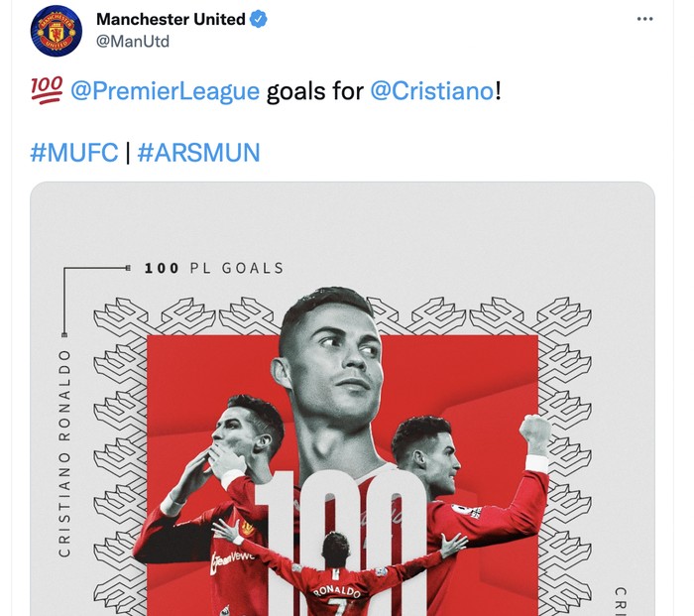
Task: Click the RONALDO name on shirt back
Action: 336,590
